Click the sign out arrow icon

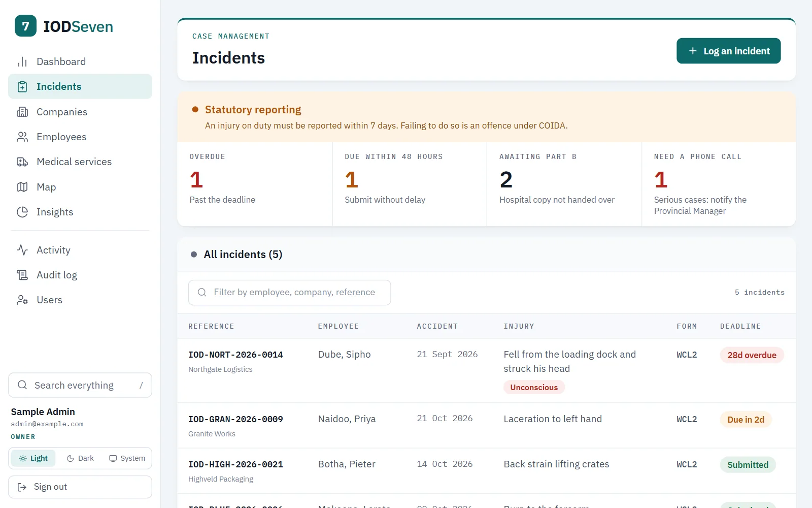pos(22,487)
